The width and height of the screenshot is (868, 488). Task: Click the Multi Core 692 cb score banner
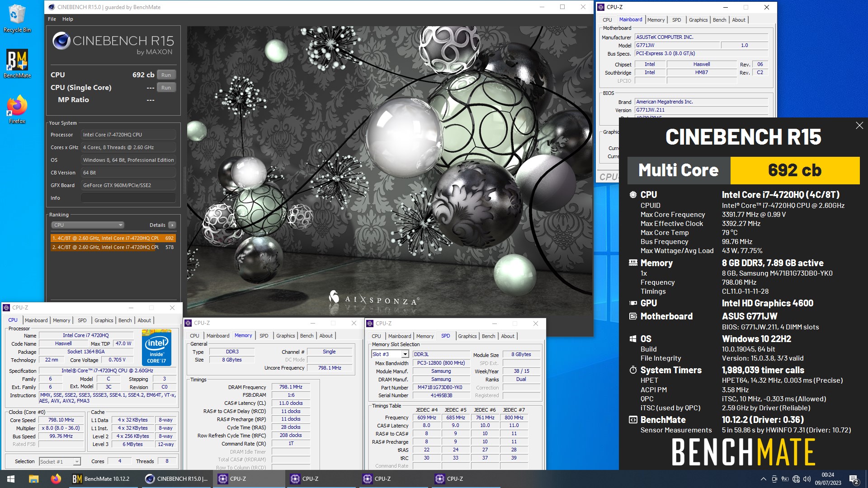click(744, 170)
